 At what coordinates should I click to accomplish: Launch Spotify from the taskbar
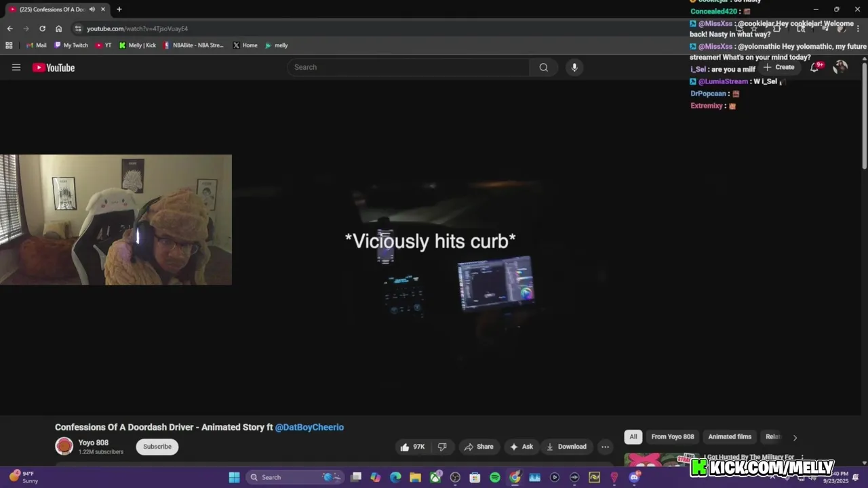[495, 477]
